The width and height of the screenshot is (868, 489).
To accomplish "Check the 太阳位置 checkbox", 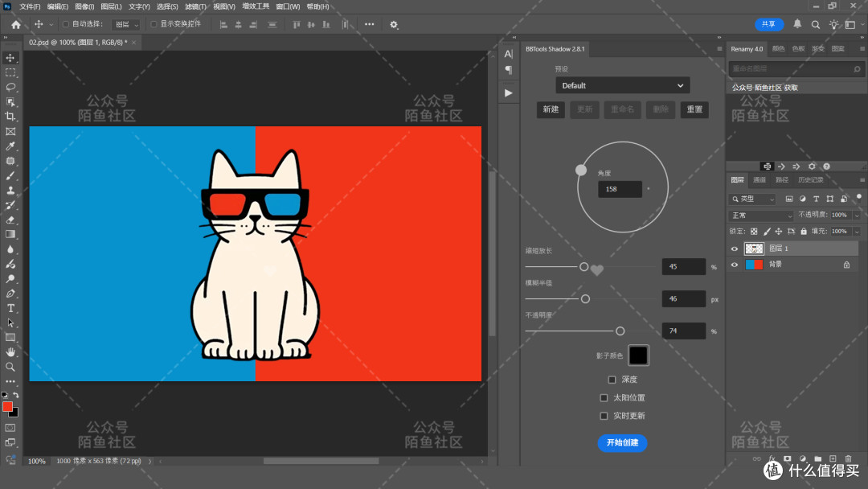I will [x=604, y=397].
